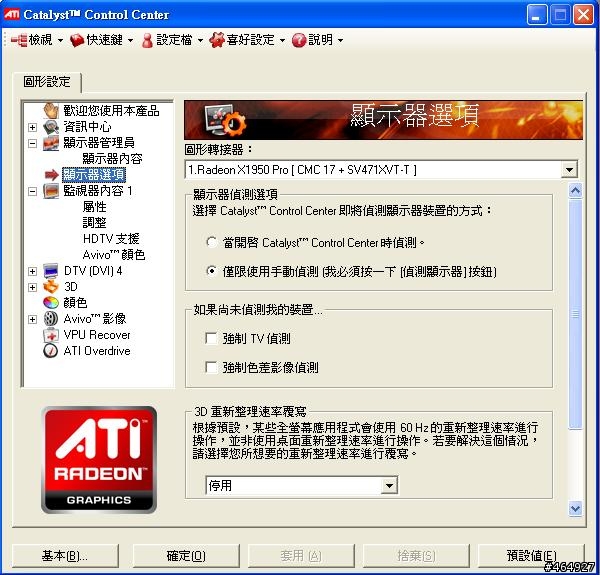Click the 基本(B)... button
600x575 pixels.
65,556
